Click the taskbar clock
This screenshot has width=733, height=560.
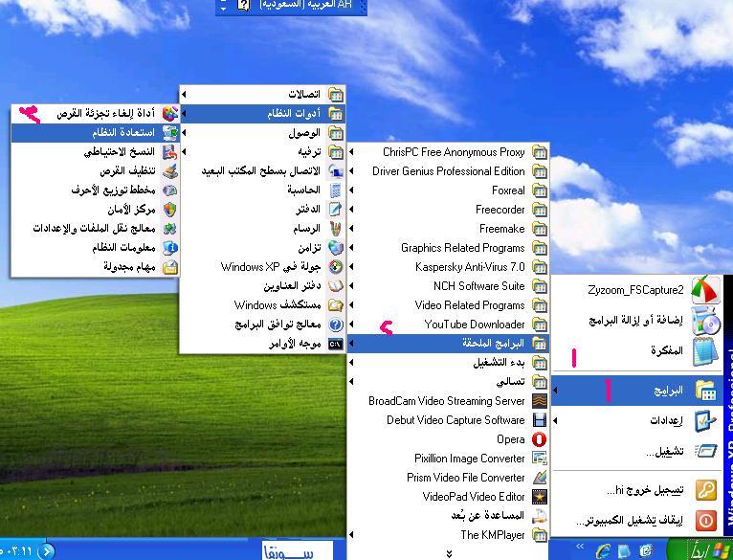tap(17, 551)
